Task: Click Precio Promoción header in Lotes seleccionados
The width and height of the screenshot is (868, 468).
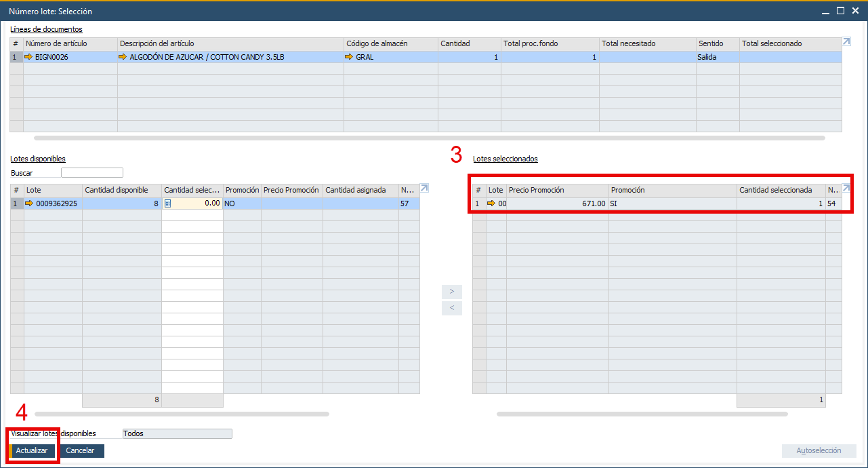Action: click(558, 190)
